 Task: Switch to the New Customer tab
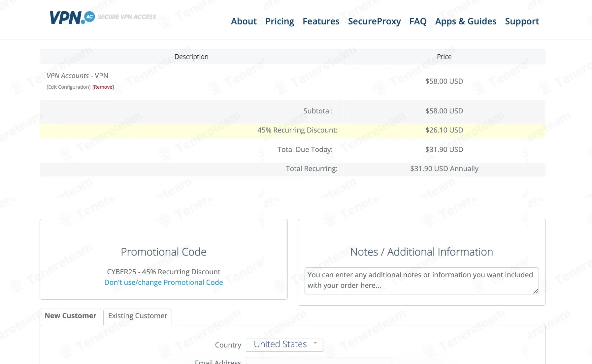pyautogui.click(x=70, y=317)
